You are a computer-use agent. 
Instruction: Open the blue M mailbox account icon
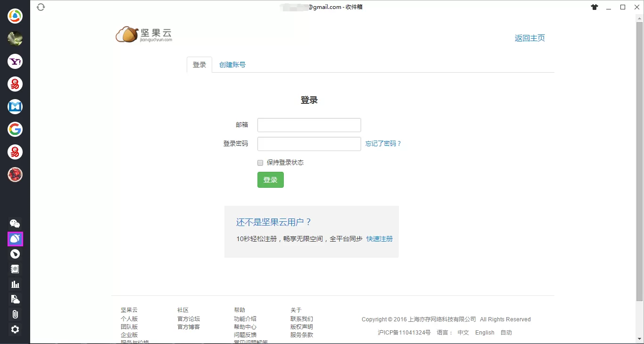15,107
